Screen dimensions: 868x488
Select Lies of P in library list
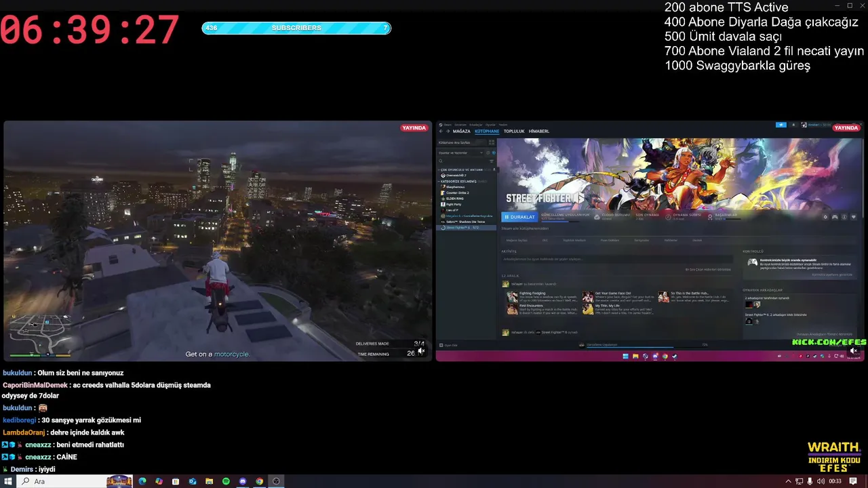452,210
